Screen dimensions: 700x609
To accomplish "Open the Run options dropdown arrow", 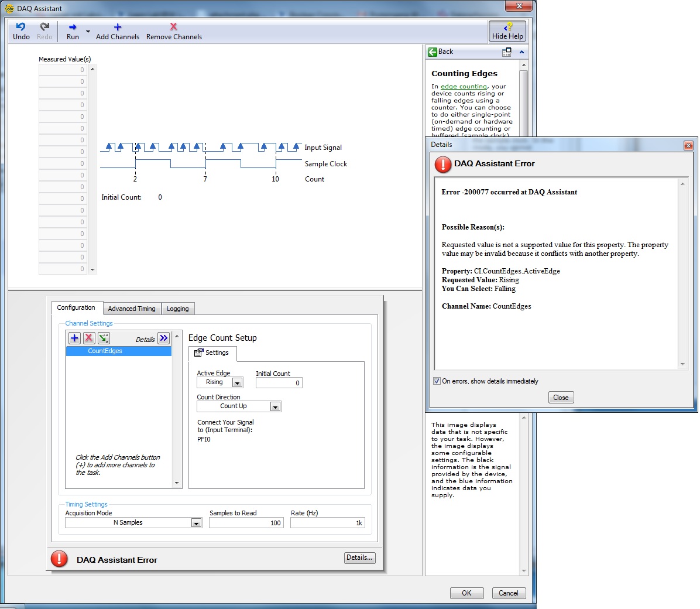I will pos(88,31).
